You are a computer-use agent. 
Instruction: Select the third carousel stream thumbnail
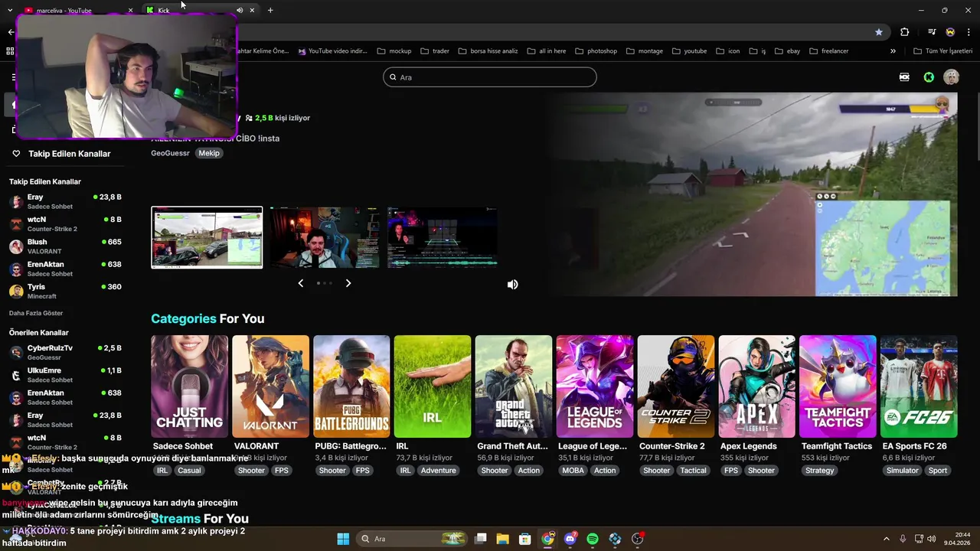pyautogui.click(x=443, y=237)
